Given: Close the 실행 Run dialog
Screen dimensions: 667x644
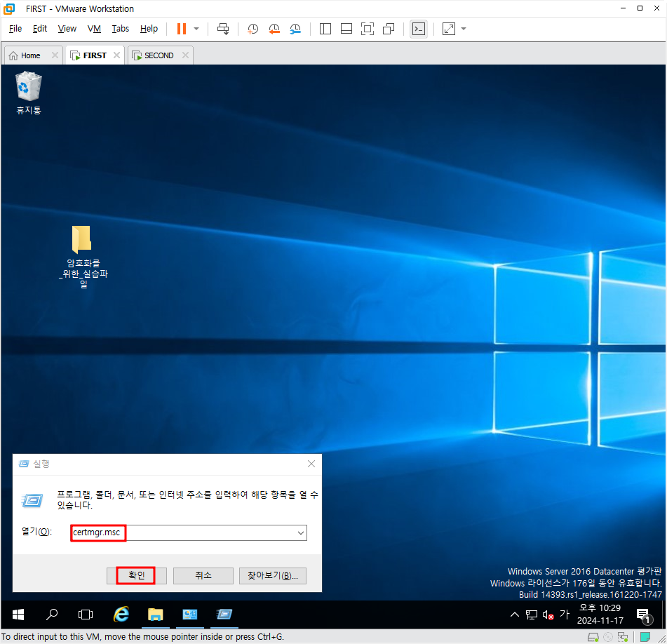Looking at the screenshot, I should click(x=311, y=464).
